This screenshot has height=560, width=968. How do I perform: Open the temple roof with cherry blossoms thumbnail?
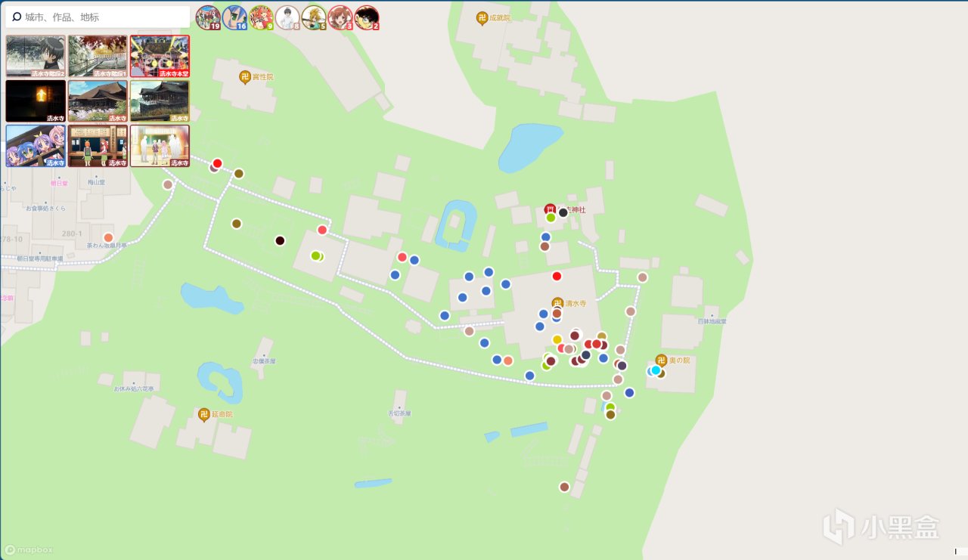[98, 101]
